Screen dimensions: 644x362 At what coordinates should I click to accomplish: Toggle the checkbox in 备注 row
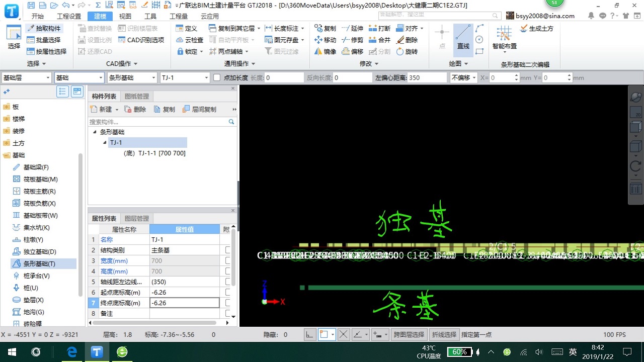point(228,313)
